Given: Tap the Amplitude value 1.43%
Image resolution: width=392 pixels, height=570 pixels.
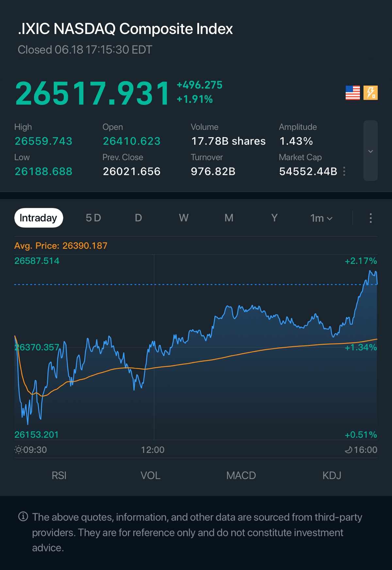Looking at the screenshot, I should (296, 141).
